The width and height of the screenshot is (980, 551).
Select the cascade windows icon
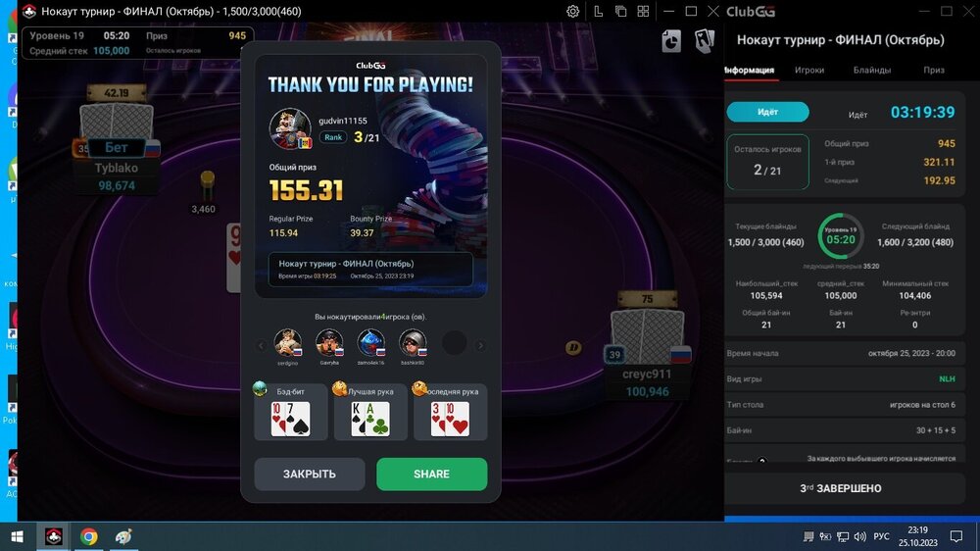click(620, 11)
